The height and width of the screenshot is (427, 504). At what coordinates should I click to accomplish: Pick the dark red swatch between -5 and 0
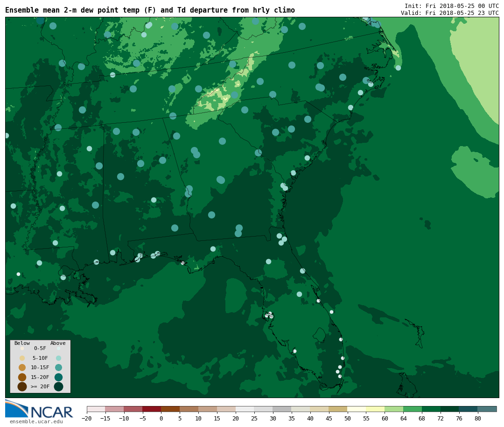point(152,409)
